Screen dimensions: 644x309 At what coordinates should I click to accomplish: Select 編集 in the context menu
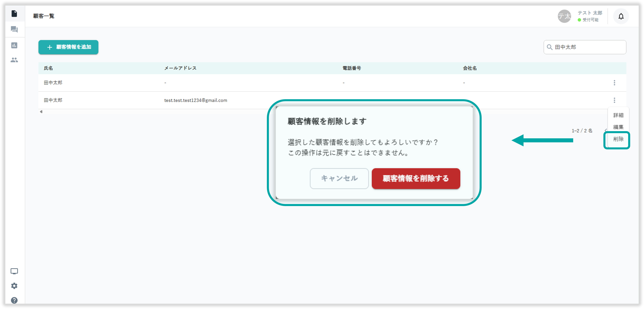(x=618, y=127)
